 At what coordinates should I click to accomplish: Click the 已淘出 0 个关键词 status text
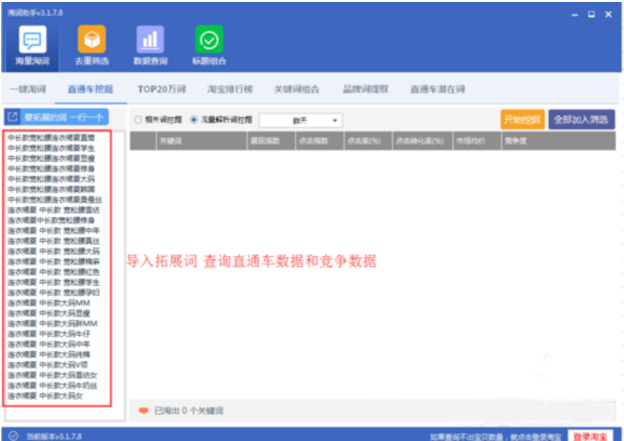pyautogui.click(x=189, y=410)
